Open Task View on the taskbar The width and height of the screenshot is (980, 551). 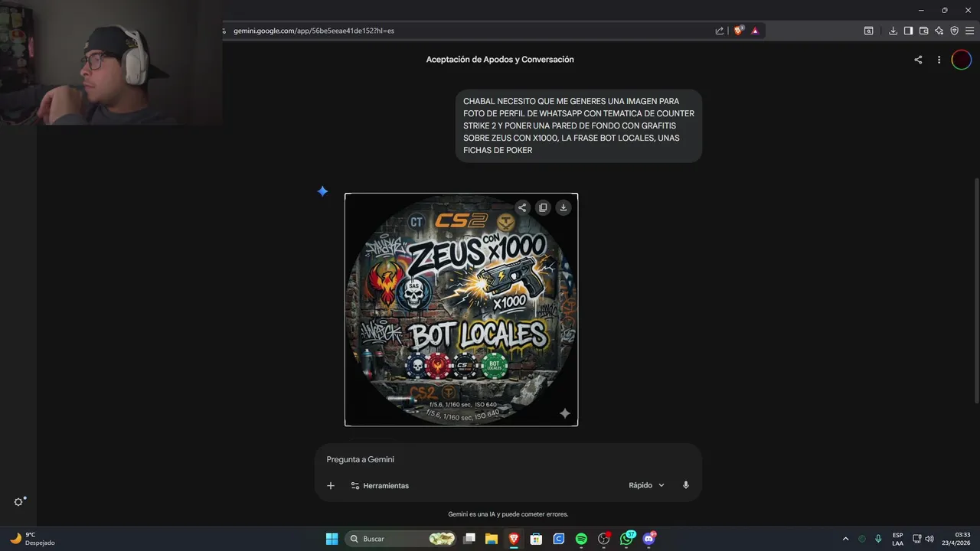[x=469, y=539]
